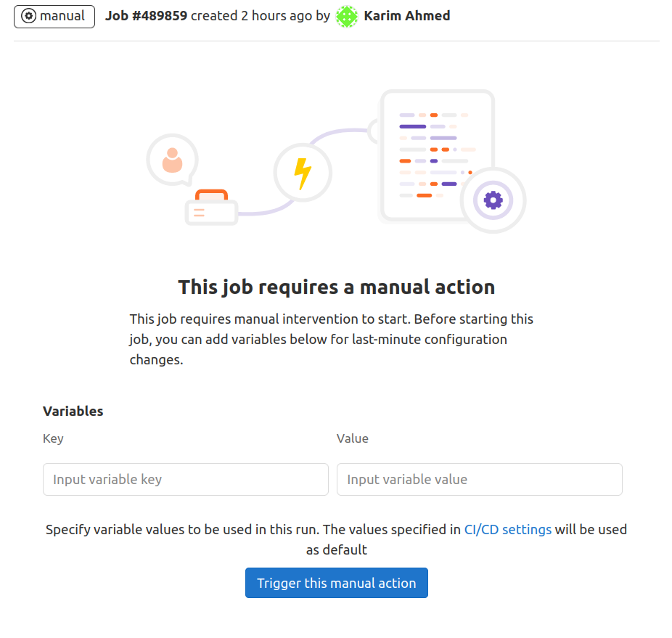Click Karim Ahmed's green avatar icon
Viewport: 672px width, 638px height.
click(346, 16)
